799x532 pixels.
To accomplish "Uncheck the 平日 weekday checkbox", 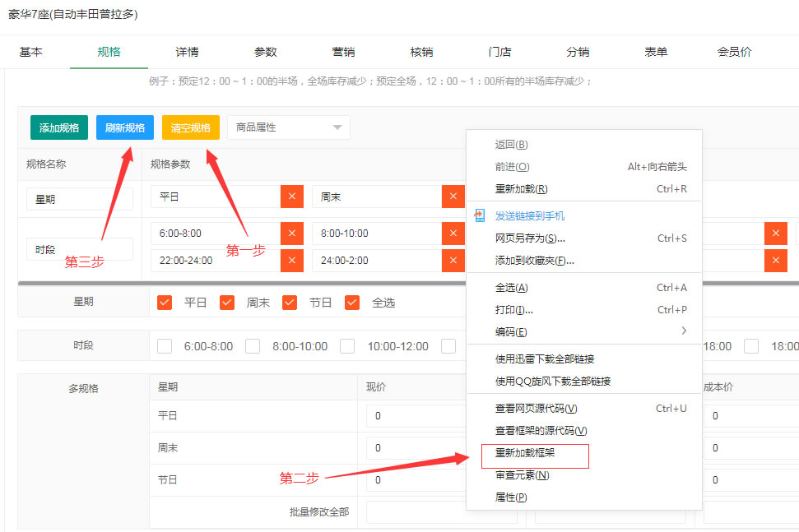I will pyautogui.click(x=165, y=303).
